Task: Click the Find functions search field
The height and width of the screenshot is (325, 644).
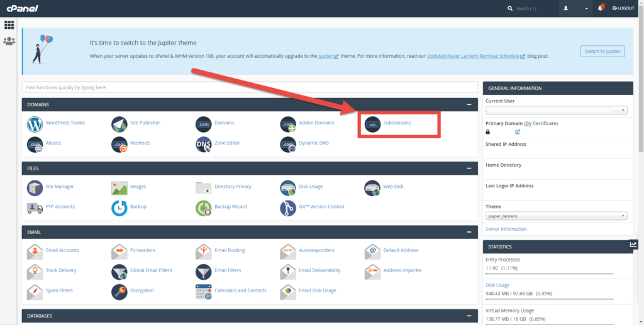Action: (250, 87)
